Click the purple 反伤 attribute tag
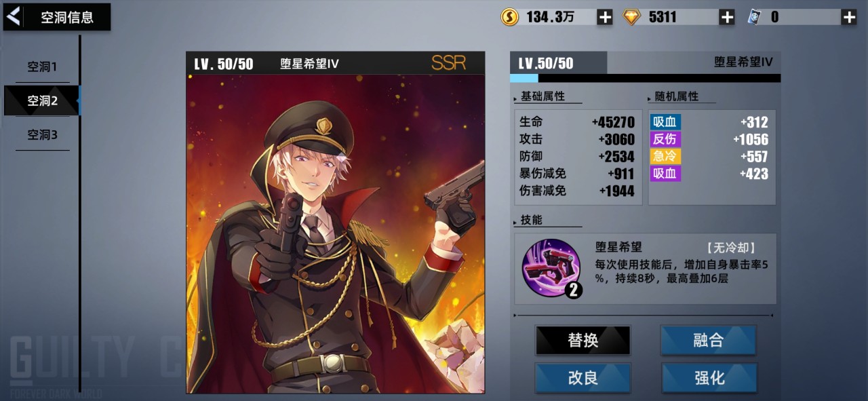 click(665, 139)
